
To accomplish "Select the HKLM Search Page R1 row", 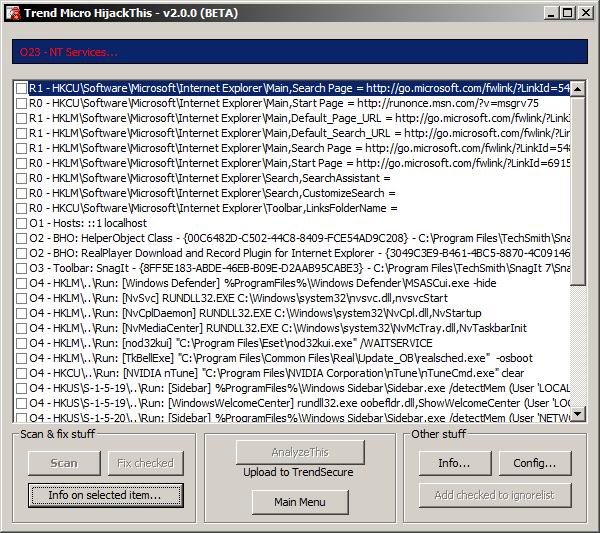I will pos(293,148).
